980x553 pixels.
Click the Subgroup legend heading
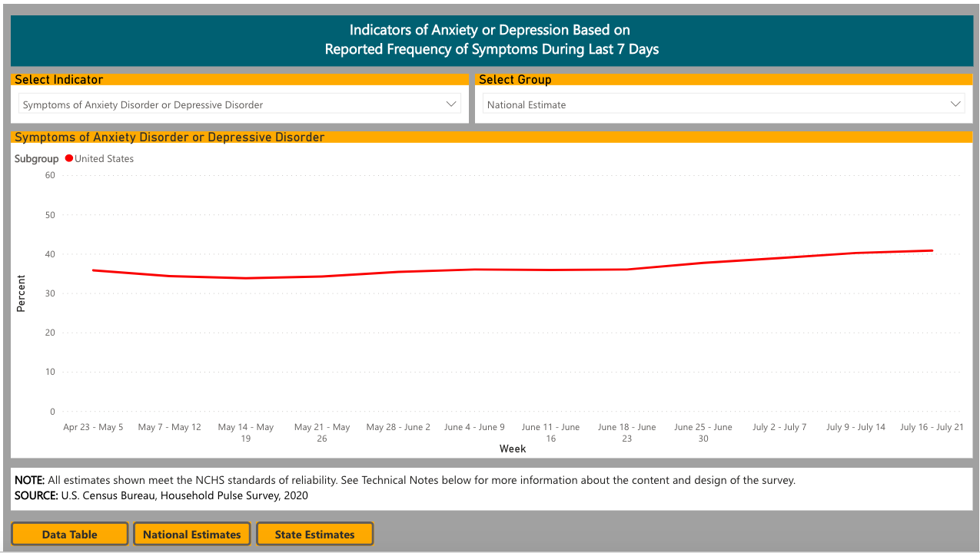click(x=36, y=159)
